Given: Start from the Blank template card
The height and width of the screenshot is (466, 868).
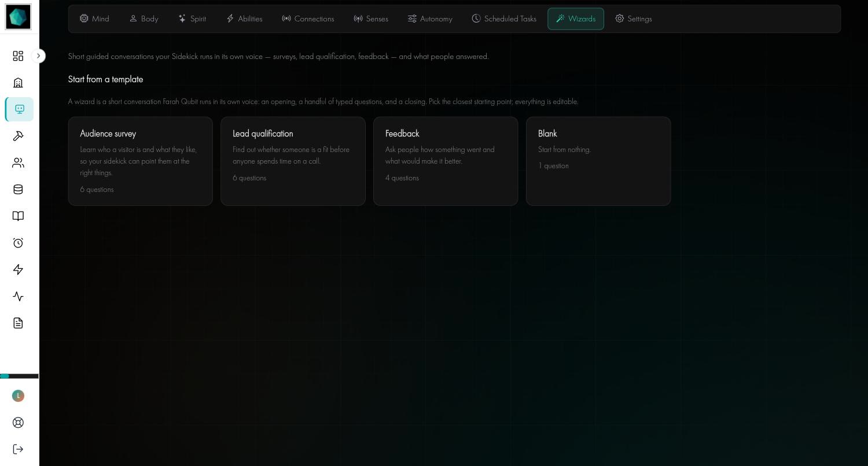Looking at the screenshot, I should [x=598, y=161].
